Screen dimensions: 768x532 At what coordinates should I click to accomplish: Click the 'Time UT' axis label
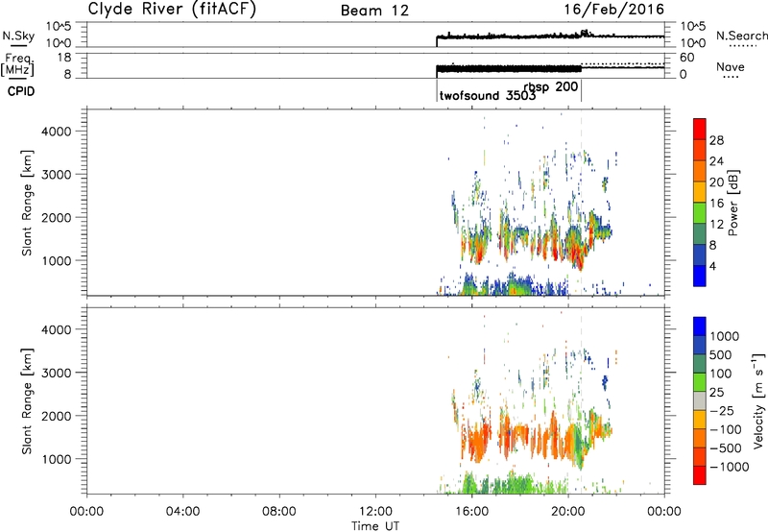(x=375, y=526)
